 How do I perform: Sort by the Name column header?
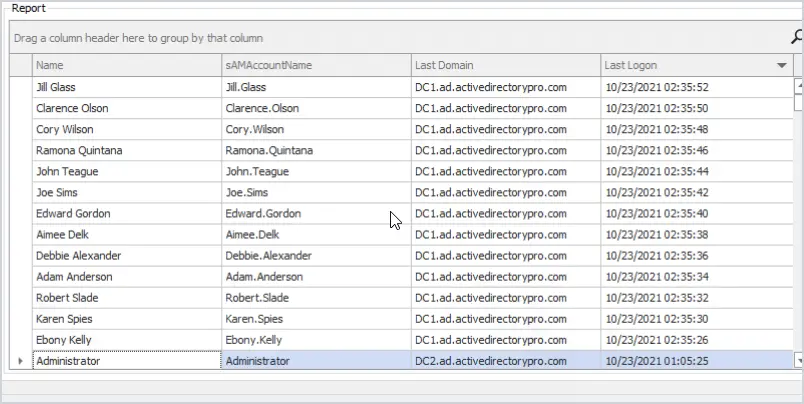[x=127, y=66]
